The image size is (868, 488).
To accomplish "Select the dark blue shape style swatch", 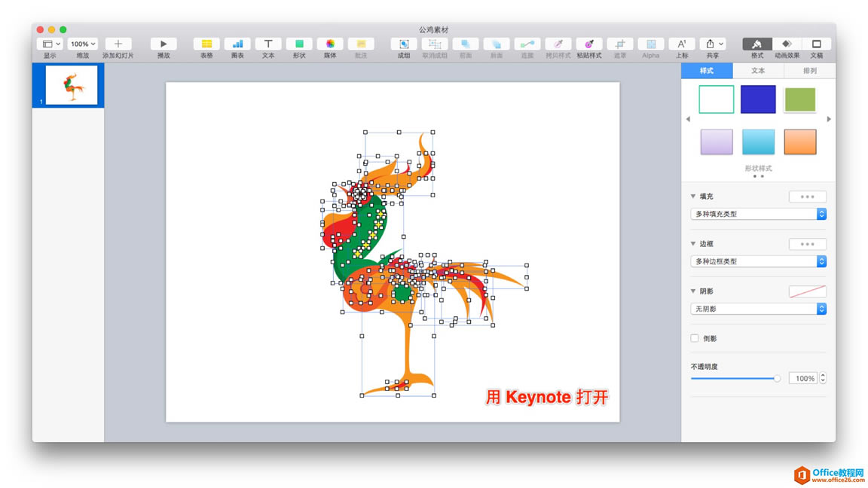I will click(x=758, y=99).
